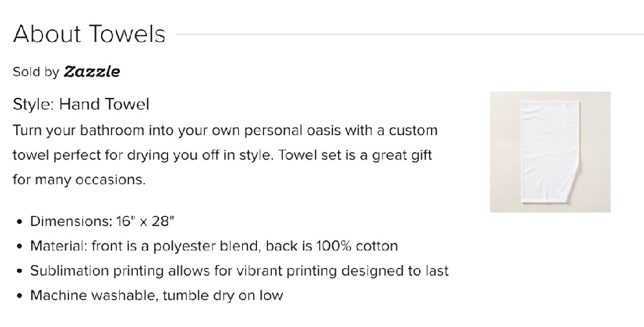Screen dimensions: 644x327
Task: Click the divider line beside About Towels
Action: click(406, 34)
